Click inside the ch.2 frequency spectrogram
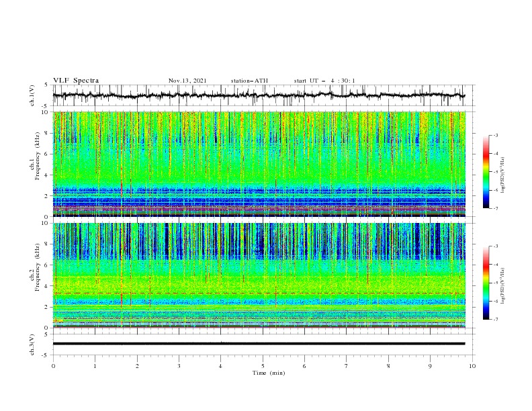Viewport: 532px width, 411px height. click(259, 275)
